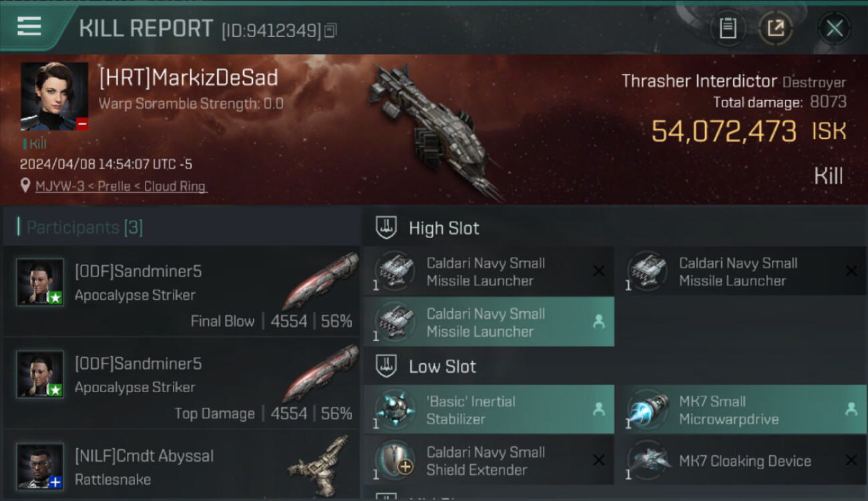Viewport: 868px width, 501px height.
Task: Click the 'Basic' Inertial Stabilizer module icon
Action: click(x=395, y=409)
